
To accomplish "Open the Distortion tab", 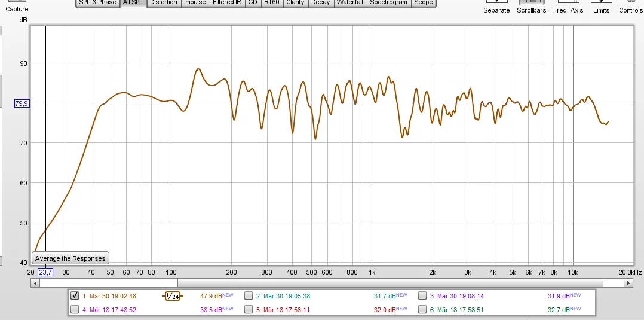I will 164,3.
